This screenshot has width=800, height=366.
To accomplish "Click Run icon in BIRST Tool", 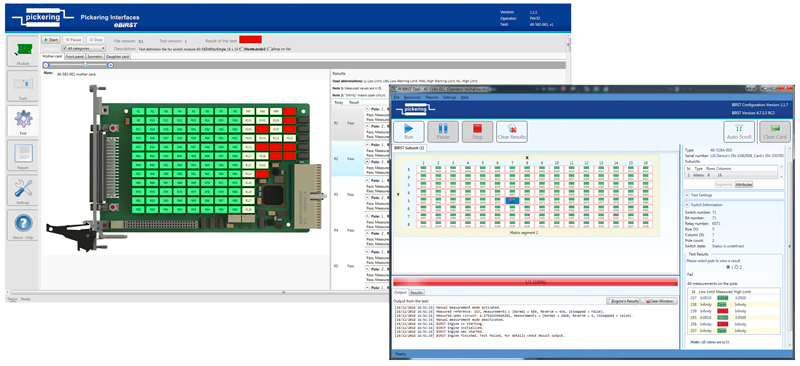I will [x=409, y=132].
